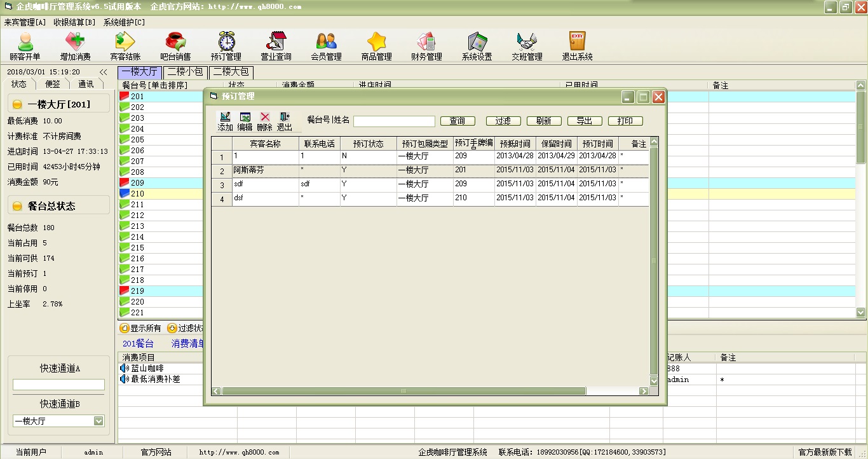
Task: Click 刷新 refresh button
Action: pos(544,121)
